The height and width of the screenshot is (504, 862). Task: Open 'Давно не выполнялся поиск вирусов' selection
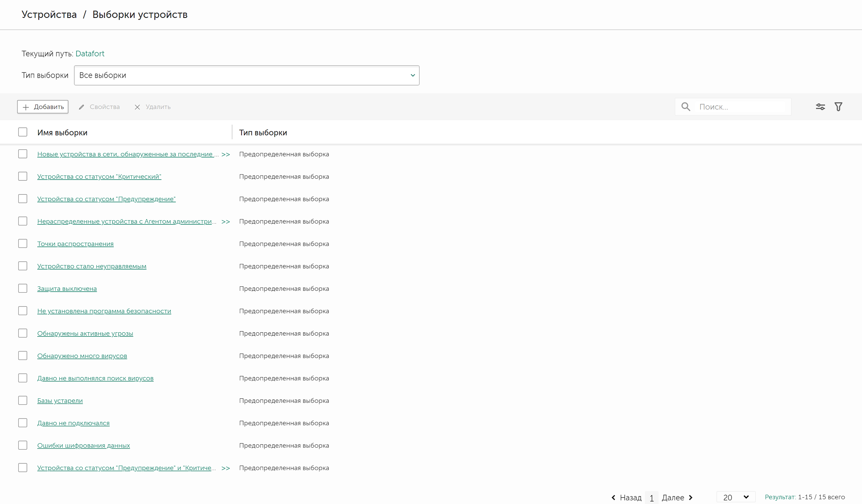(95, 378)
